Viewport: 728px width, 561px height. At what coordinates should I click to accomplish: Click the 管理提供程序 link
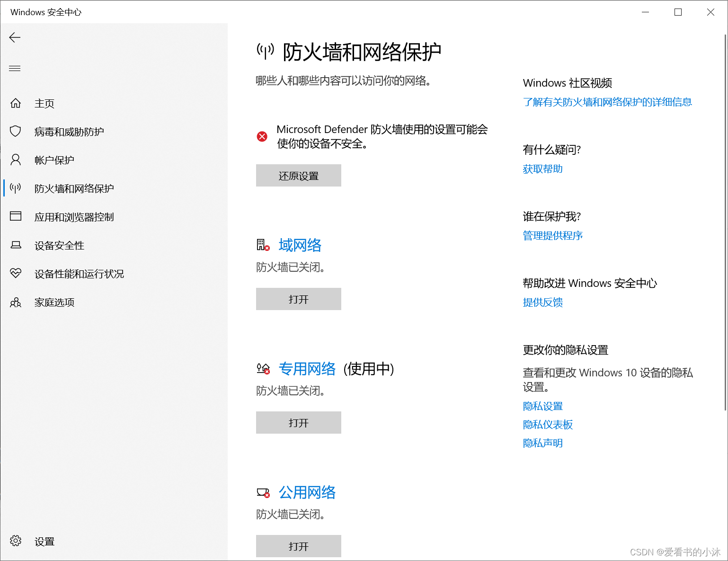tap(553, 235)
